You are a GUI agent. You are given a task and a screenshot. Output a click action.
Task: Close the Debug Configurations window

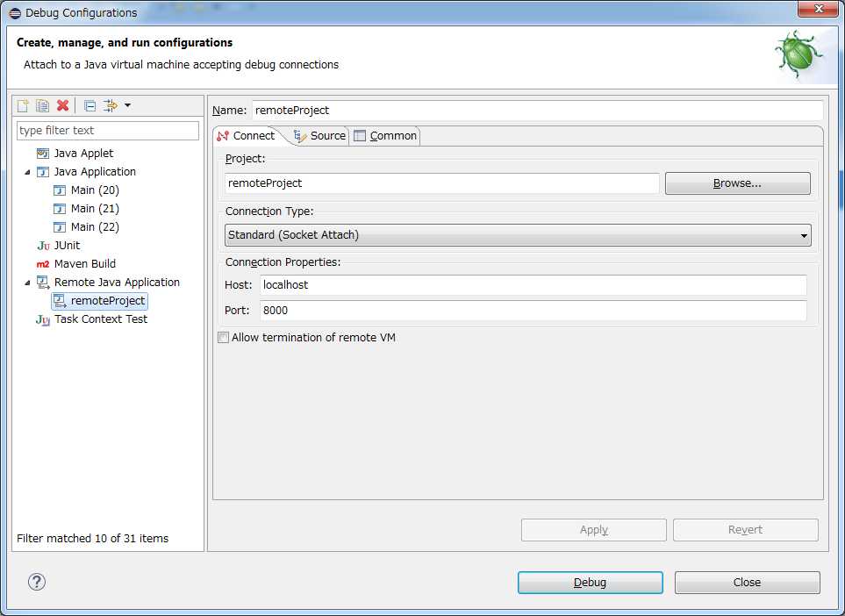coord(818,9)
